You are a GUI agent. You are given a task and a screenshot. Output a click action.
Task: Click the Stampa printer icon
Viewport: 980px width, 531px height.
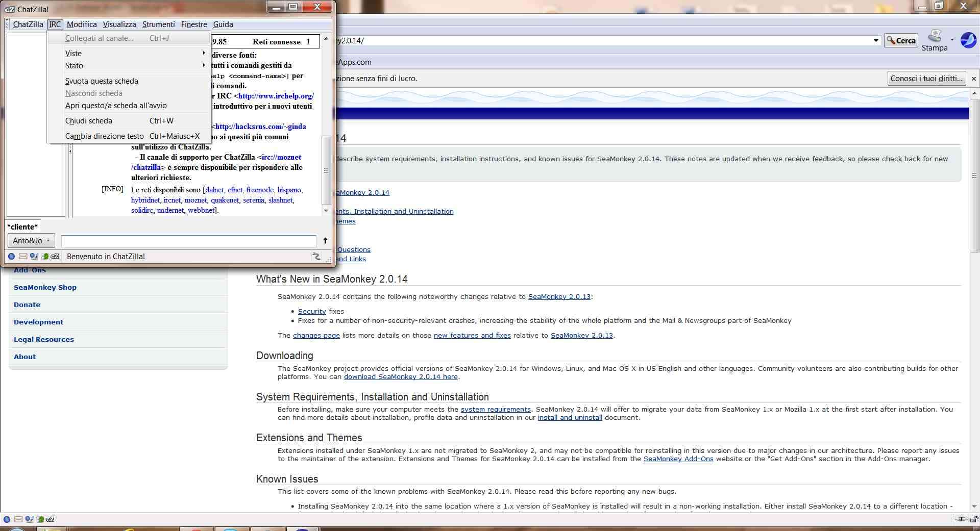(934, 37)
